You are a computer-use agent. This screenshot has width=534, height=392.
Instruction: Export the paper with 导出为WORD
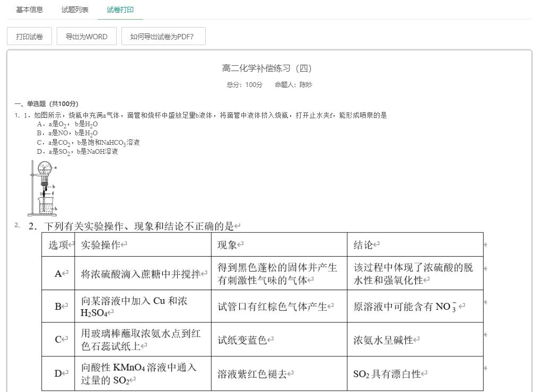(86, 37)
